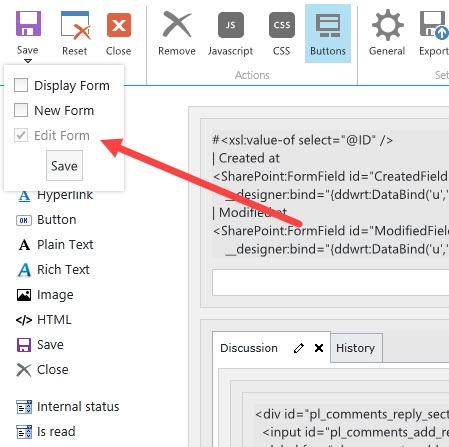The image size is (449, 447).
Task: Open General settings gear icon
Action: click(x=387, y=25)
